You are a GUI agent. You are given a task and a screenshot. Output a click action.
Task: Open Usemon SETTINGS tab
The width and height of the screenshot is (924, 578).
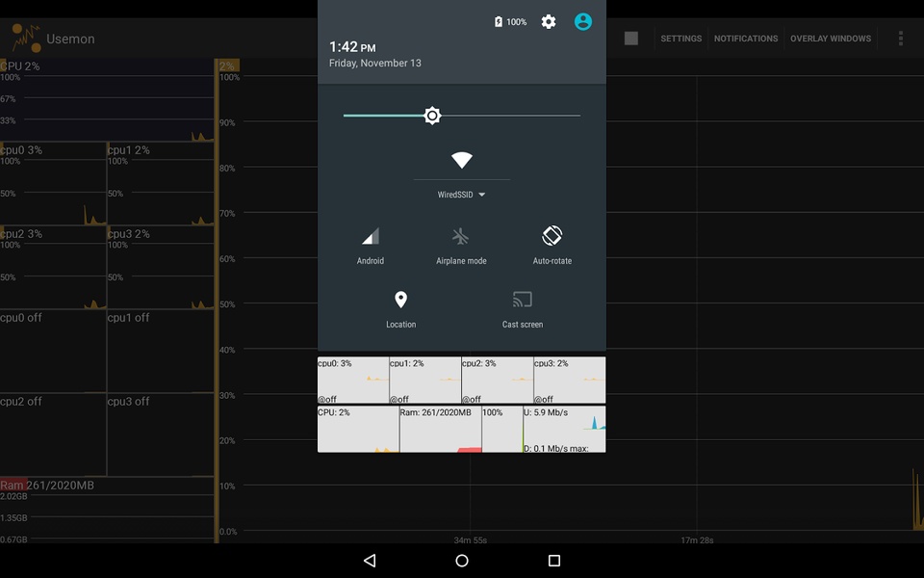tap(680, 39)
